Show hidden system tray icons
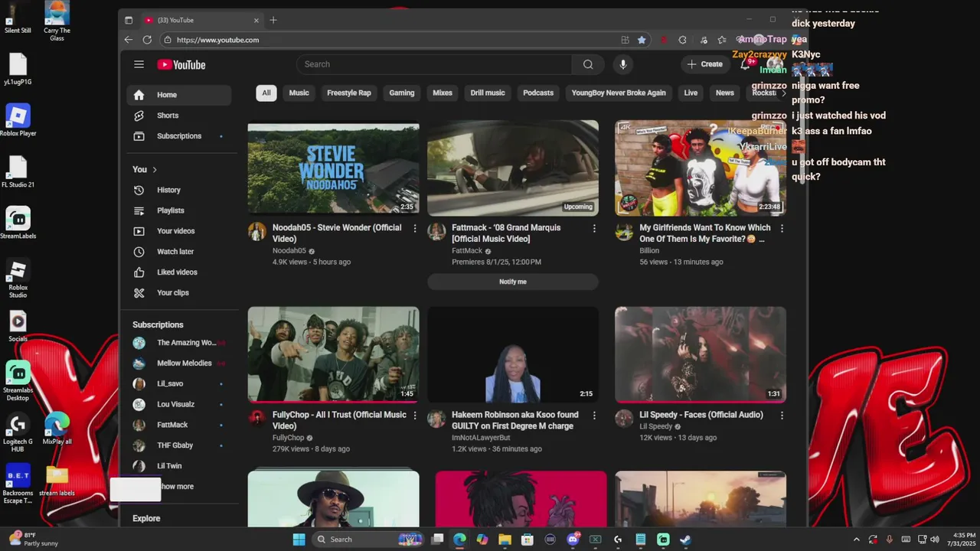Viewport: 980px width, 551px height. (x=857, y=540)
